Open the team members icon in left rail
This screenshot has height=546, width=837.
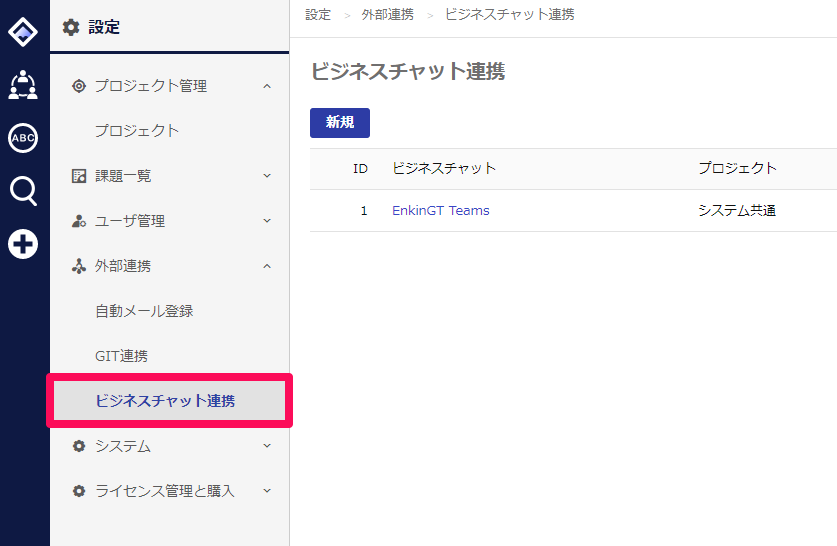[23, 85]
